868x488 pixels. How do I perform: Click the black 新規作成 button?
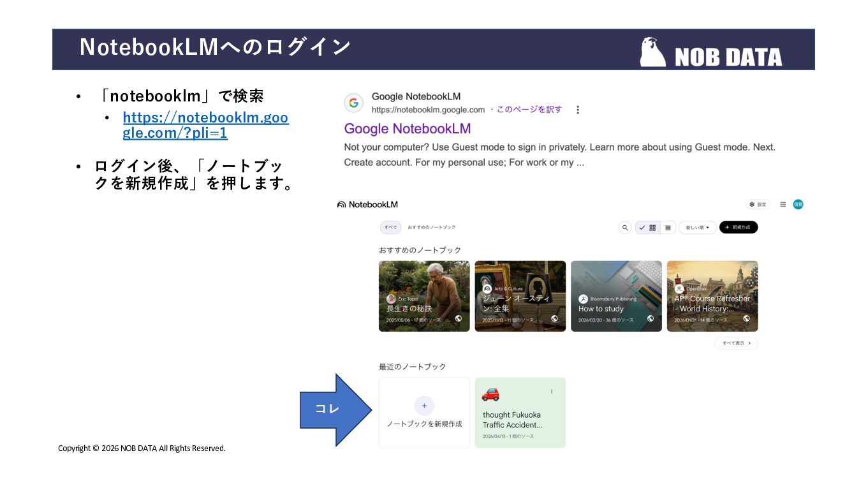(739, 227)
